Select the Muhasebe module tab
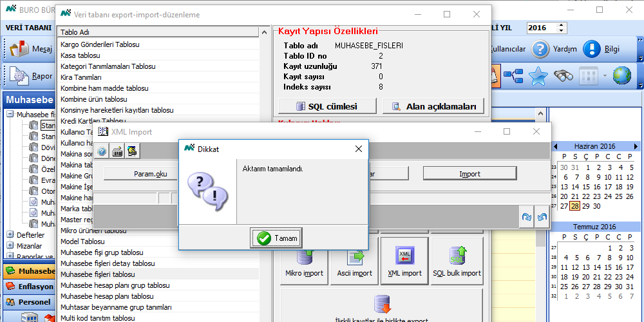 pyautogui.click(x=29, y=272)
